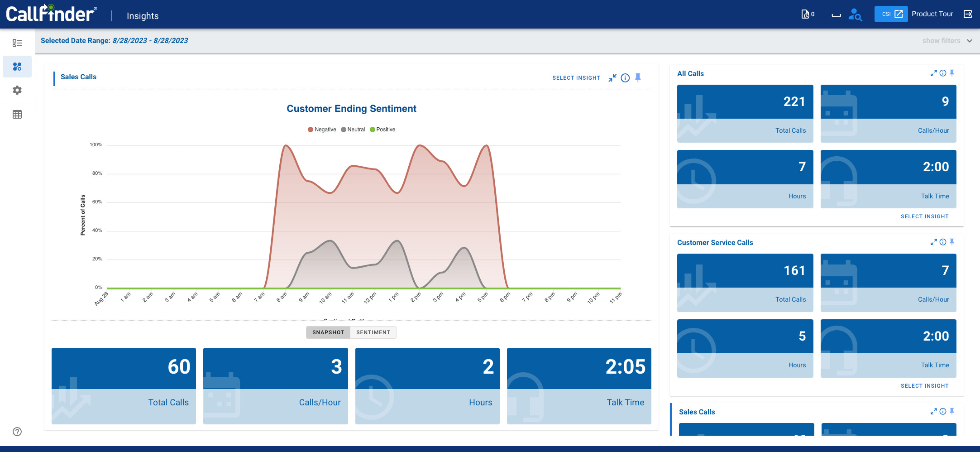Switch to the SENTIMENT tab
The width and height of the screenshot is (980, 452).
coord(373,332)
